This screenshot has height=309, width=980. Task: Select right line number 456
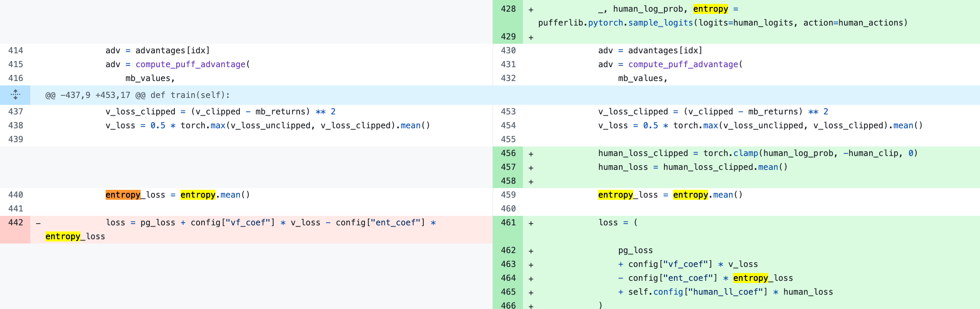508,153
